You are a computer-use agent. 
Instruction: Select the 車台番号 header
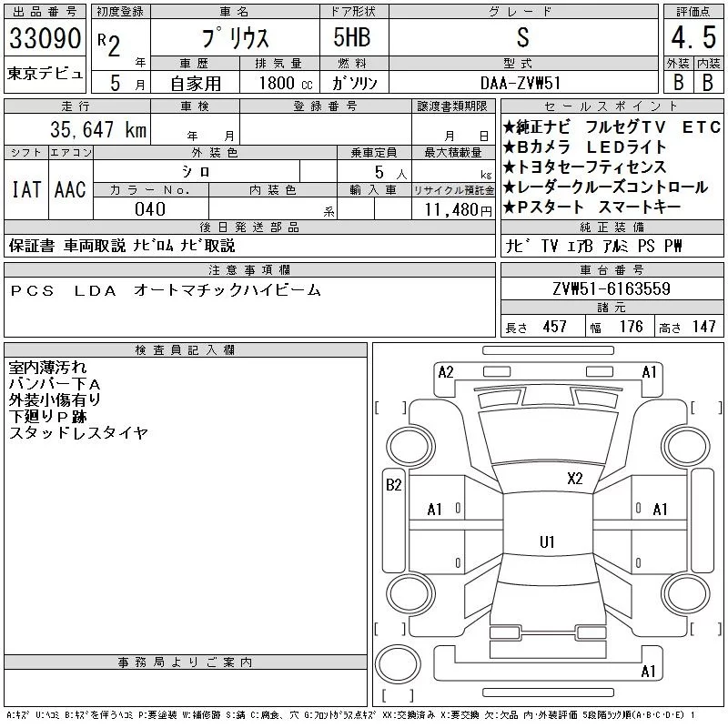[x=612, y=269]
